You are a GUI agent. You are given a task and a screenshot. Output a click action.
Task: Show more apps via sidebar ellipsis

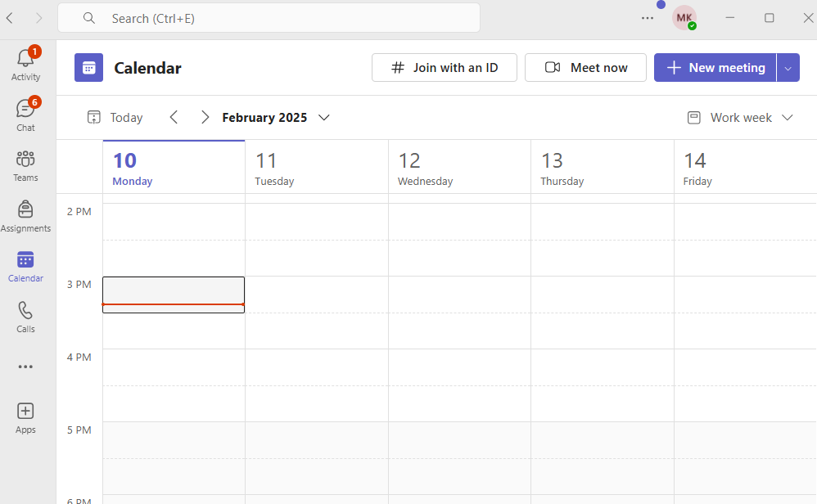click(x=25, y=367)
